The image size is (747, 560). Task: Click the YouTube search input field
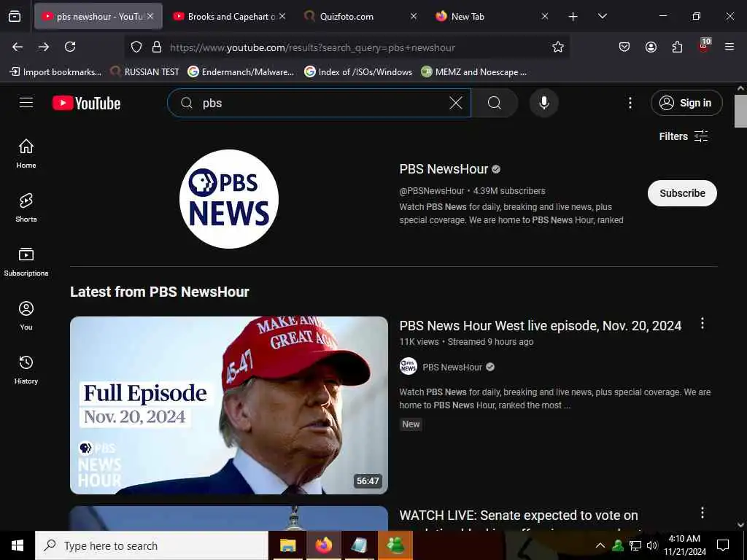click(x=320, y=103)
